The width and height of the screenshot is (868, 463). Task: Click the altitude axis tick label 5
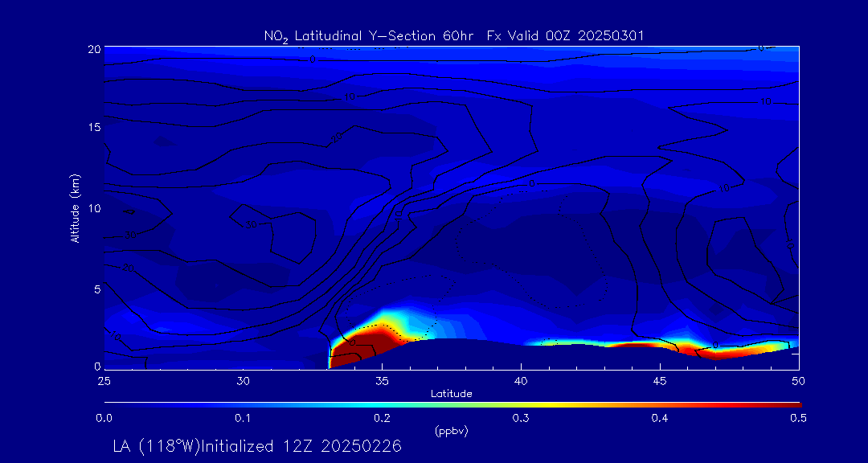[97, 289]
